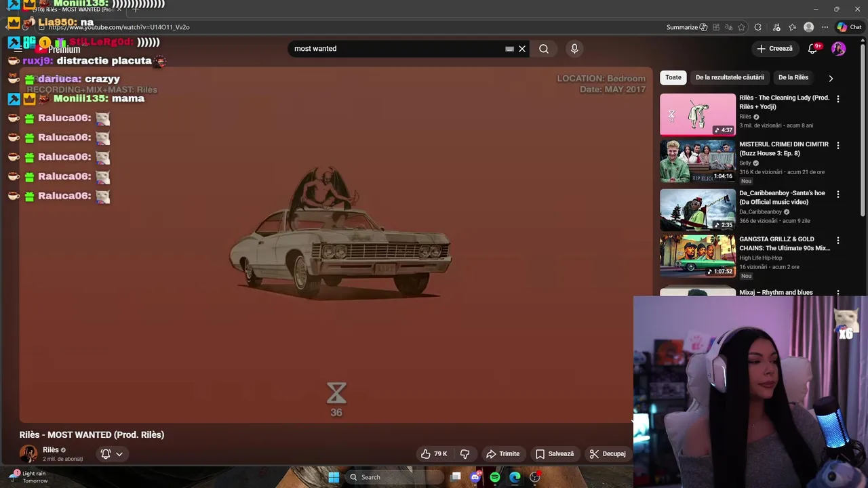Open Edge browser profile icon

point(808,27)
